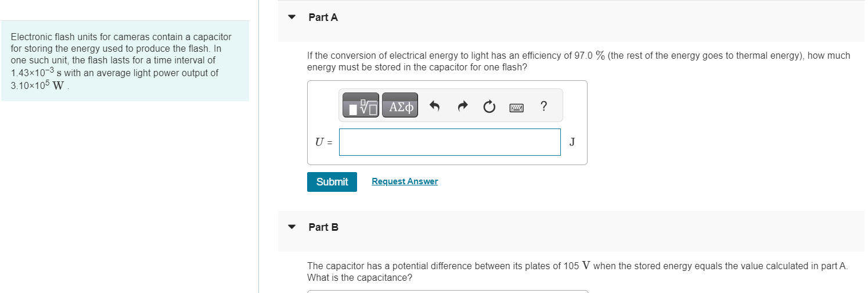Image resolution: width=868 pixels, height=293 pixels.
Task: Show keyboard shortcuts via keyboard icon
Action: pyautogui.click(x=516, y=107)
